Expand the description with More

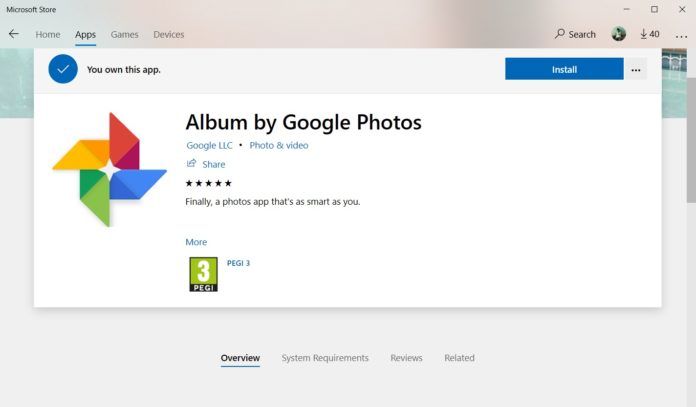(196, 242)
